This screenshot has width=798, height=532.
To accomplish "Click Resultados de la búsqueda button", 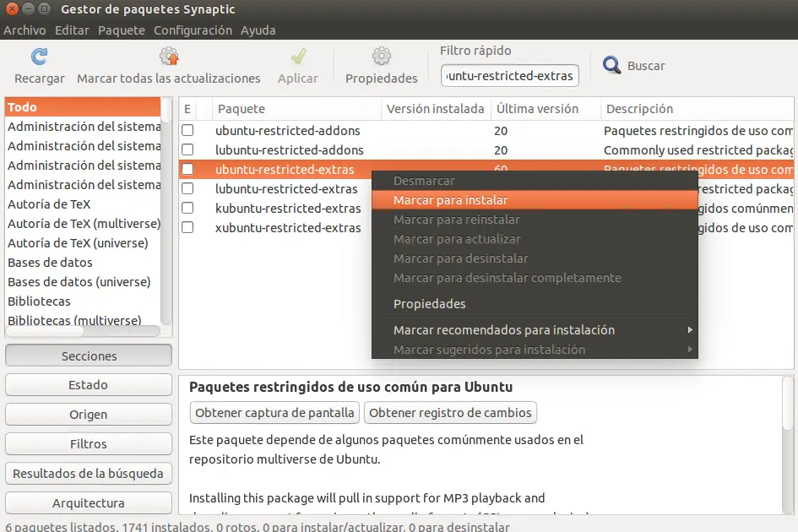I will (x=89, y=474).
